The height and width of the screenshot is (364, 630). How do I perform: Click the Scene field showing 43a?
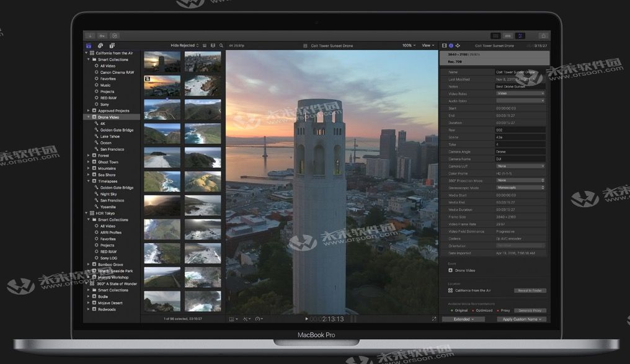[x=520, y=138]
